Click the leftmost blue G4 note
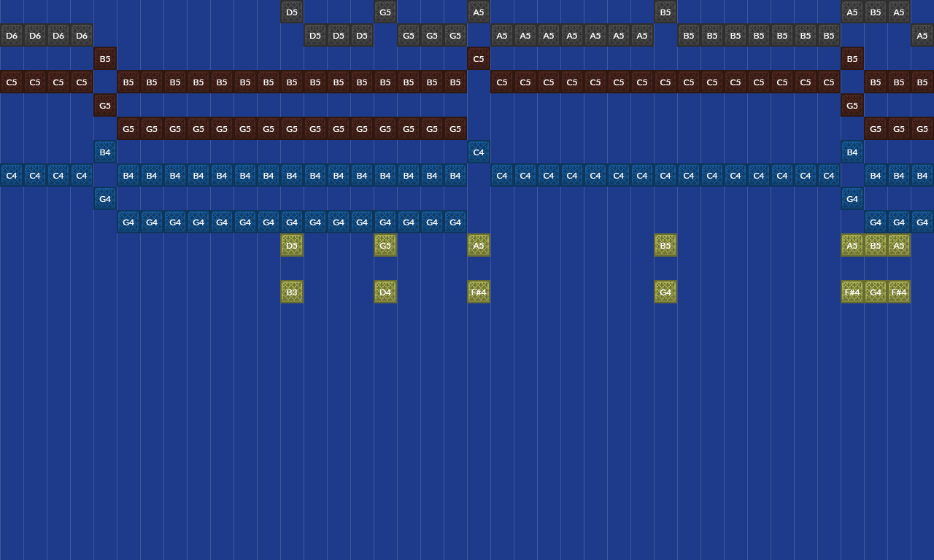Image resolution: width=934 pixels, height=560 pixels. pyautogui.click(x=105, y=198)
